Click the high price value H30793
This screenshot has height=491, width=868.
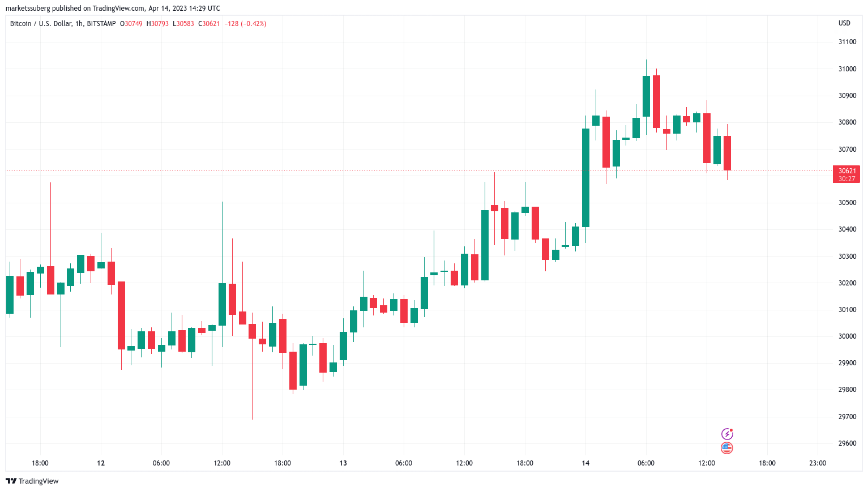(157, 24)
